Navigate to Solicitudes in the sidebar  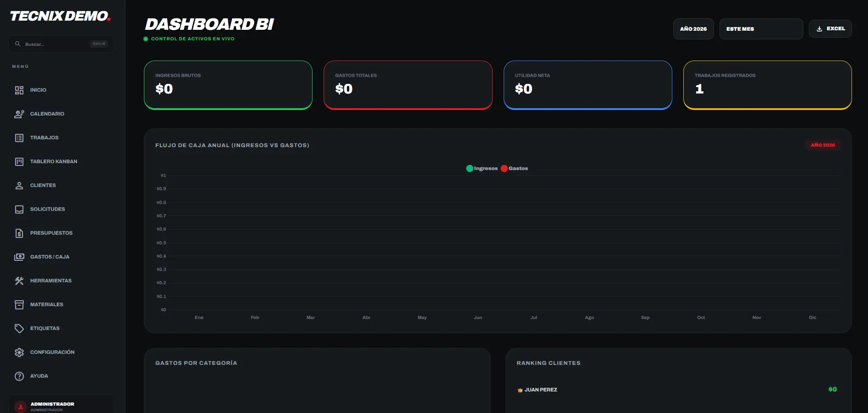tap(47, 209)
